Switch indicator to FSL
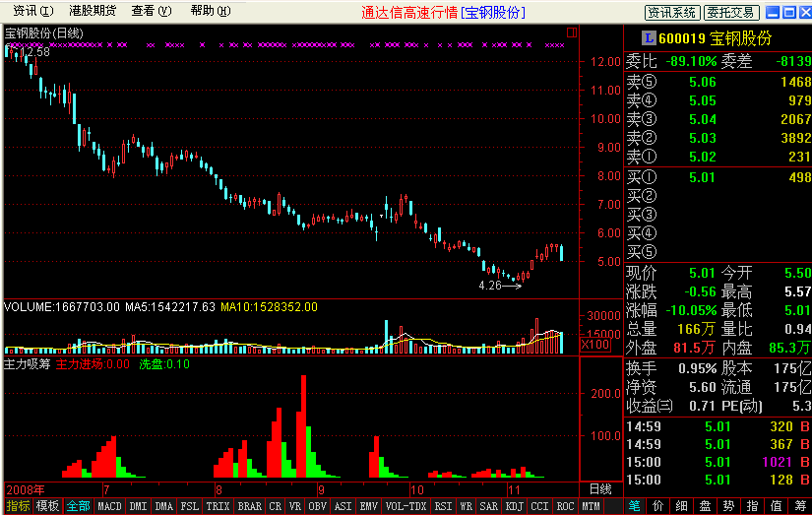The width and height of the screenshot is (812, 515). point(190,506)
